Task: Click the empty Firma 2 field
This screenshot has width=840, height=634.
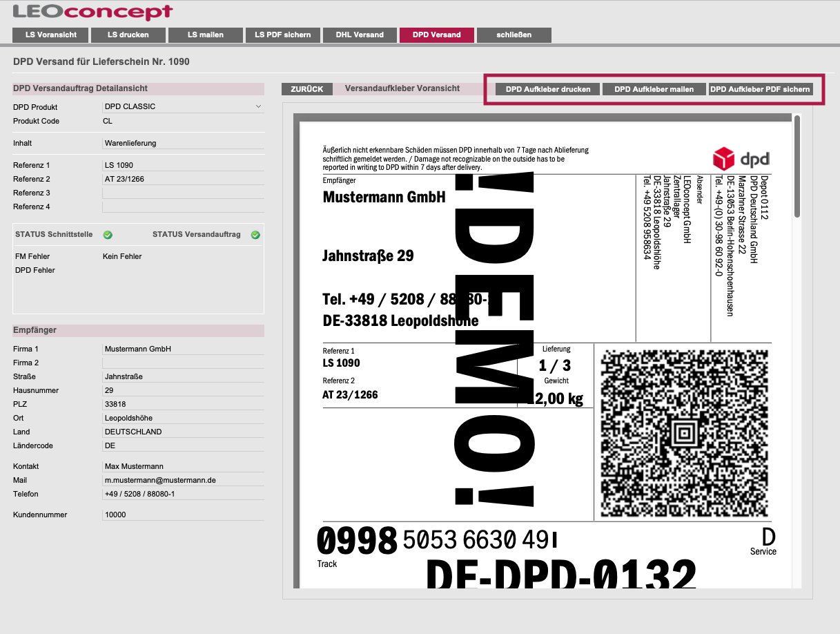Action: click(x=183, y=363)
